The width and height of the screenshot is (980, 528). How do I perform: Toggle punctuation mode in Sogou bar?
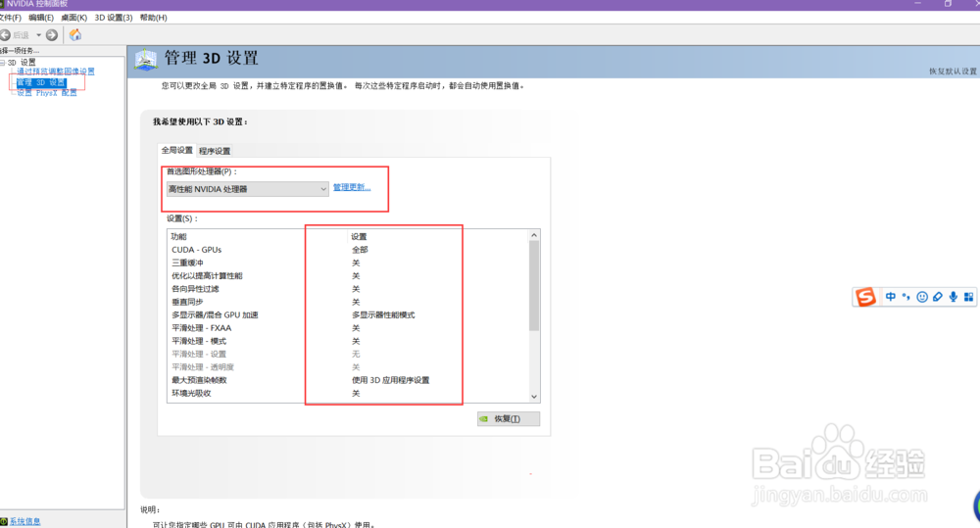(x=906, y=297)
